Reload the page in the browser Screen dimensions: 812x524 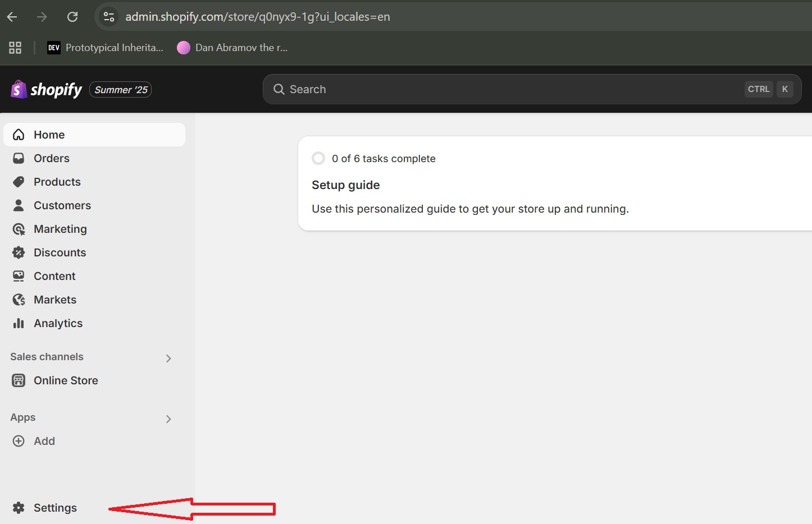tap(72, 17)
